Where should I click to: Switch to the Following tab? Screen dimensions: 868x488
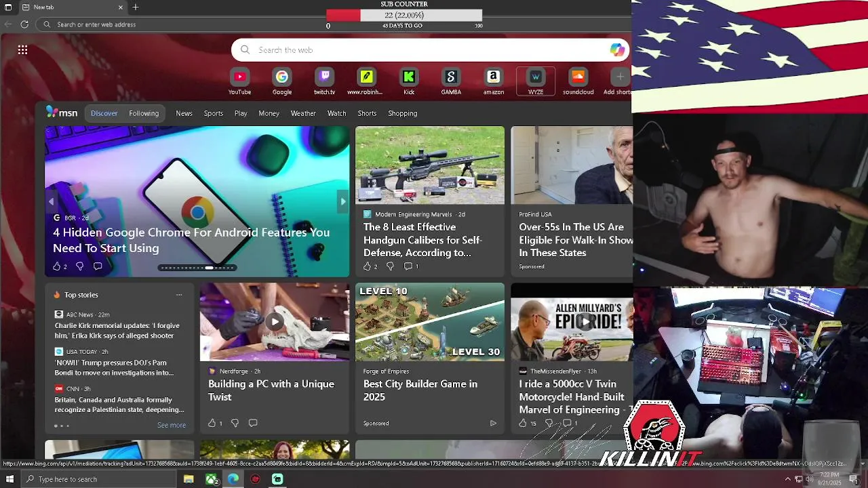[144, 113]
